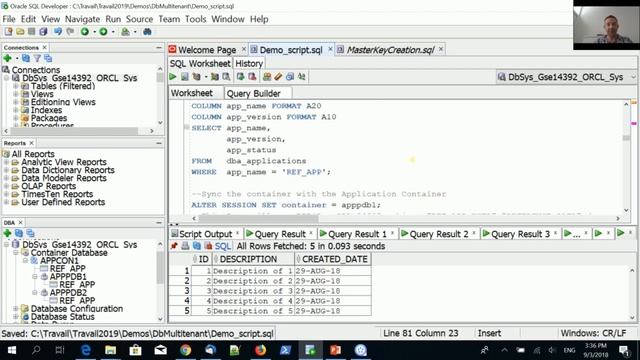Expand the Data Dictionary Reports folder
The width and height of the screenshot is (640, 360).
[x=6, y=170]
